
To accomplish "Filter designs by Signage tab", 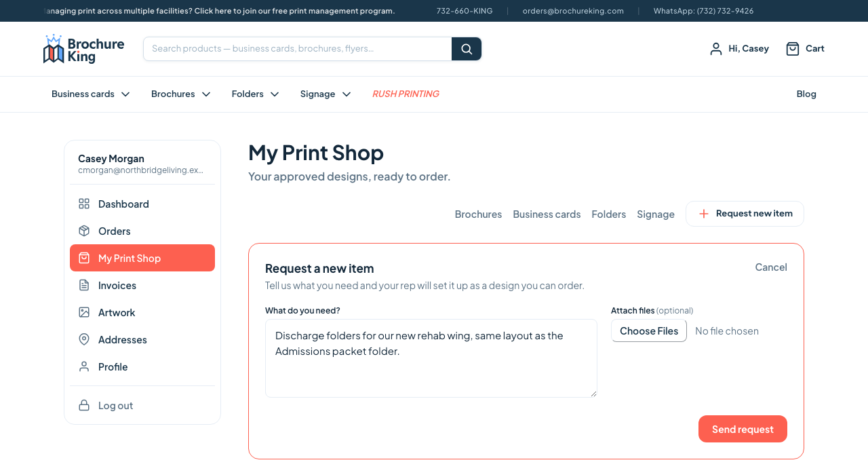I will pyautogui.click(x=656, y=214).
